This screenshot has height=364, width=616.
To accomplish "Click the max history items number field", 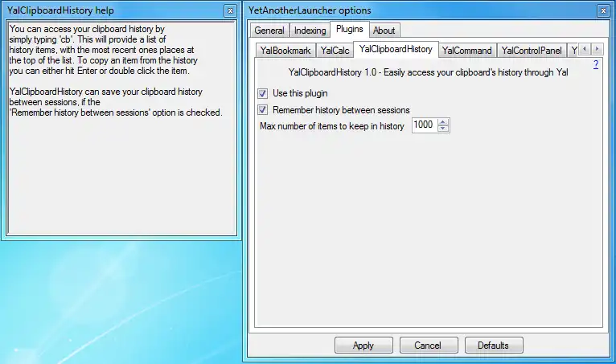I will click(x=425, y=125).
